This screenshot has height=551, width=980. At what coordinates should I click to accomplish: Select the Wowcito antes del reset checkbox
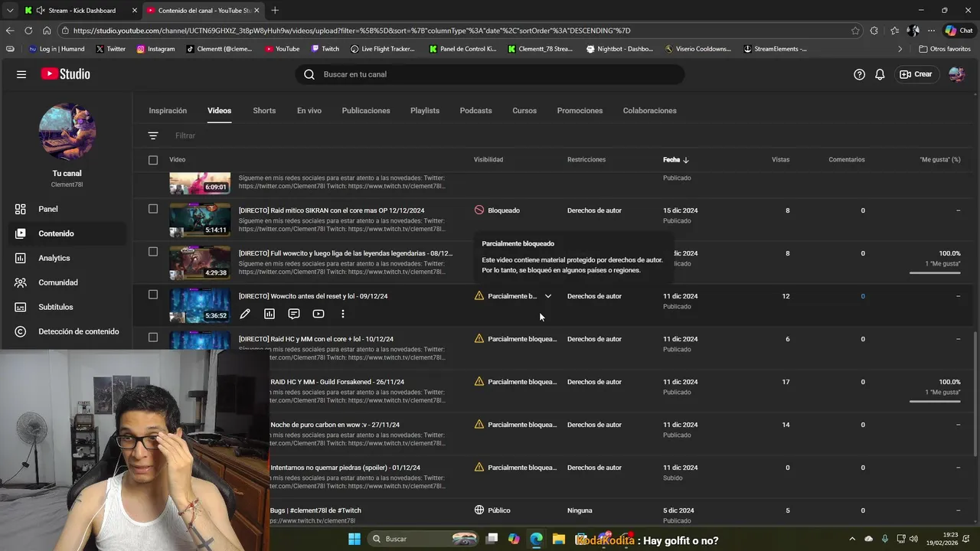pos(153,295)
